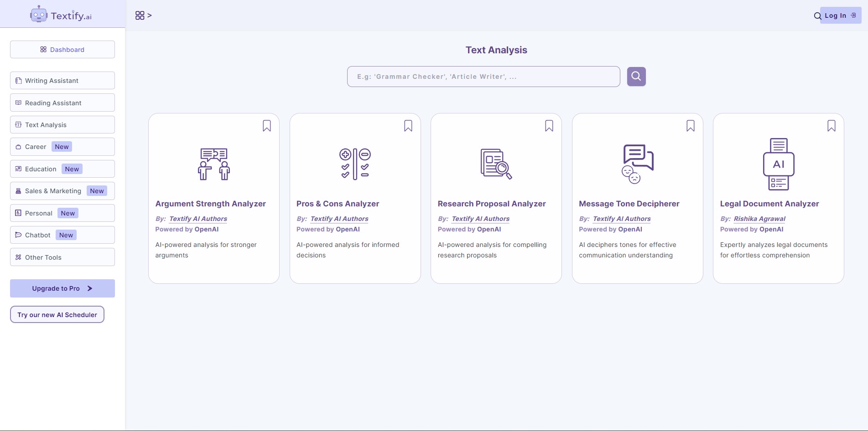The height and width of the screenshot is (431, 868).
Task: Open the Writing Assistant menu item
Action: [x=62, y=81]
